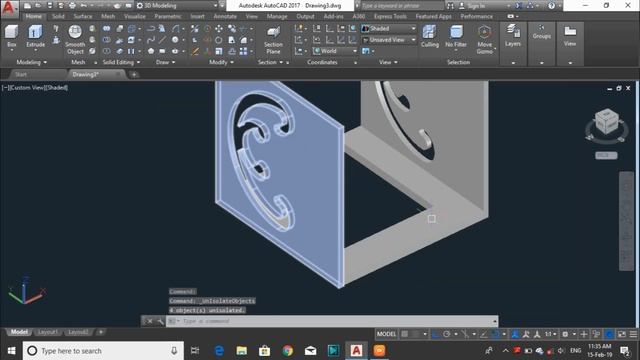Expand the Solid Editing panel
Screen dimensions: 640x360
121,62
